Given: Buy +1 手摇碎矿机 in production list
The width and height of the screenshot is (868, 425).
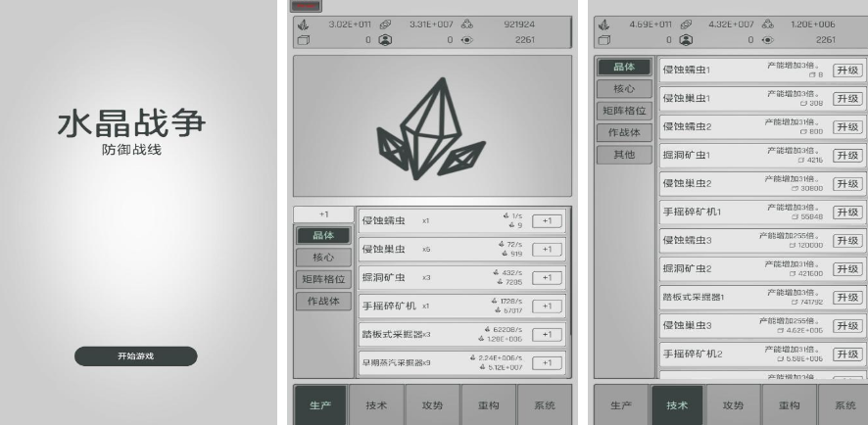Looking at the screenshot, I should (547, 307).
